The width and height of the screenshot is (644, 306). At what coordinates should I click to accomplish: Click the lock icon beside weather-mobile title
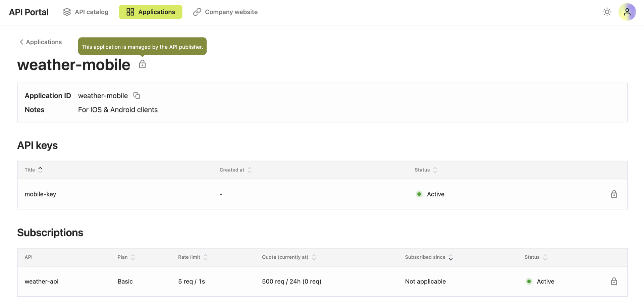click(142, 64)
